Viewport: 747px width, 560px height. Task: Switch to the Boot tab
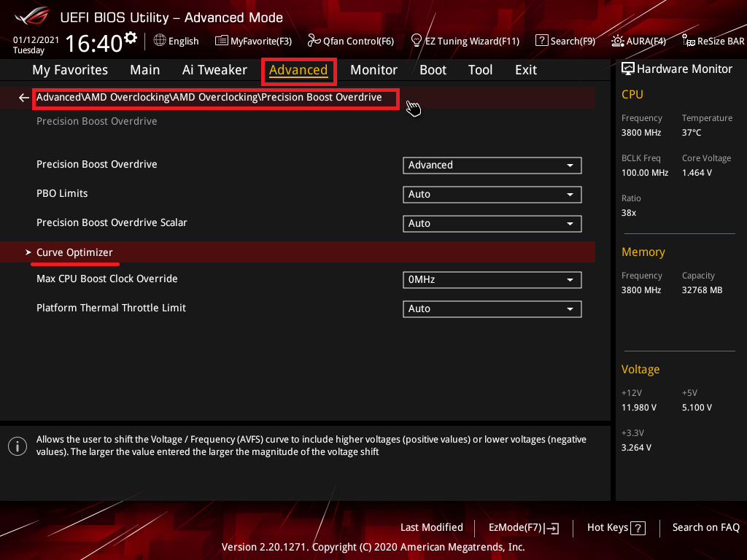click(x=433, y=70)
